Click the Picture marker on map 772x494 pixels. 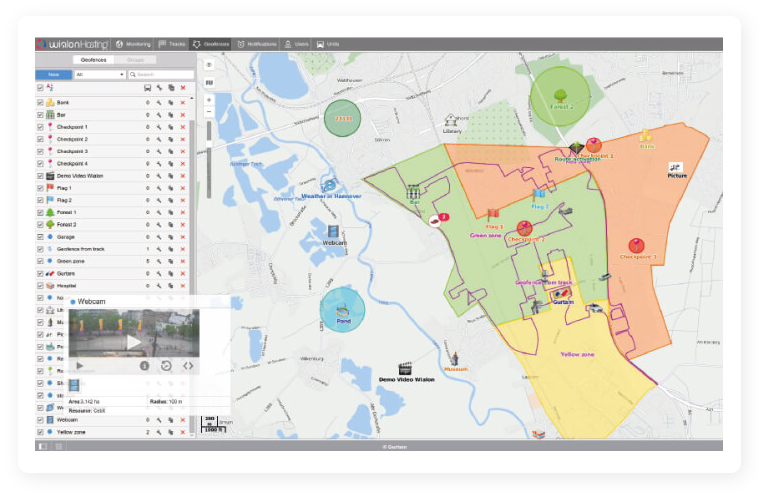pos(676,167)
